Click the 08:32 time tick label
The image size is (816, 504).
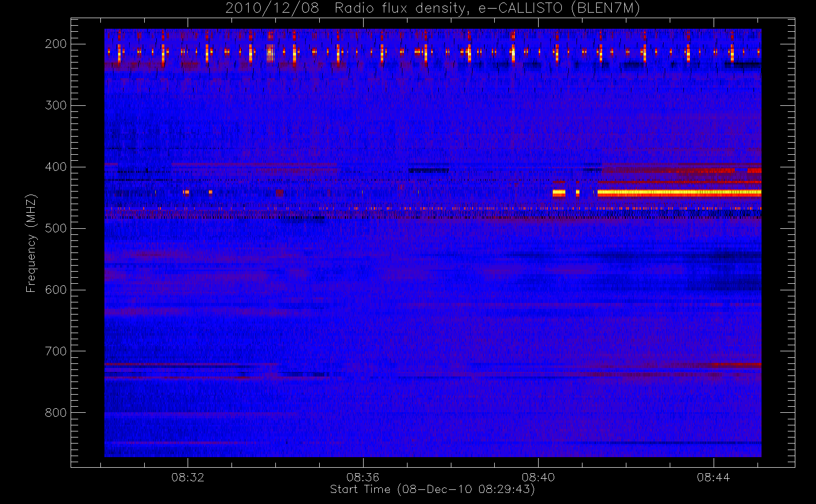coord(188,477)
